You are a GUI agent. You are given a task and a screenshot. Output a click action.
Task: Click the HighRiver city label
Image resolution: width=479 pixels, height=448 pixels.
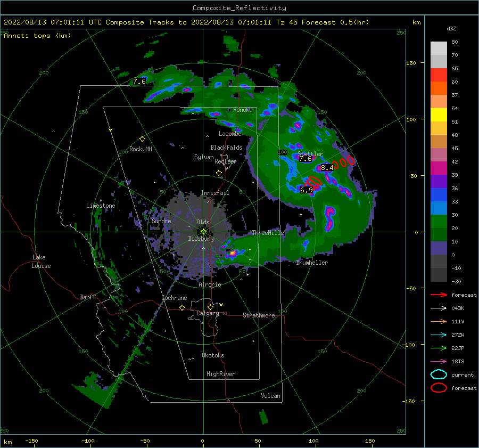[221, 374]
